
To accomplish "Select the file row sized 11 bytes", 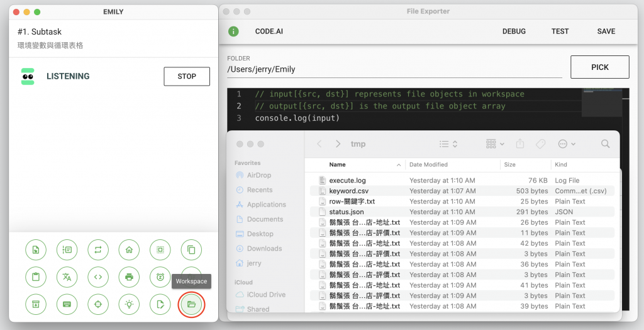I will [x=462, y=233].
